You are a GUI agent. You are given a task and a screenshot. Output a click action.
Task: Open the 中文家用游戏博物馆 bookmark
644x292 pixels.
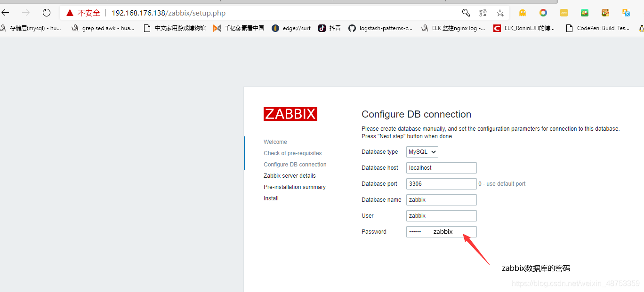[175, 28]
